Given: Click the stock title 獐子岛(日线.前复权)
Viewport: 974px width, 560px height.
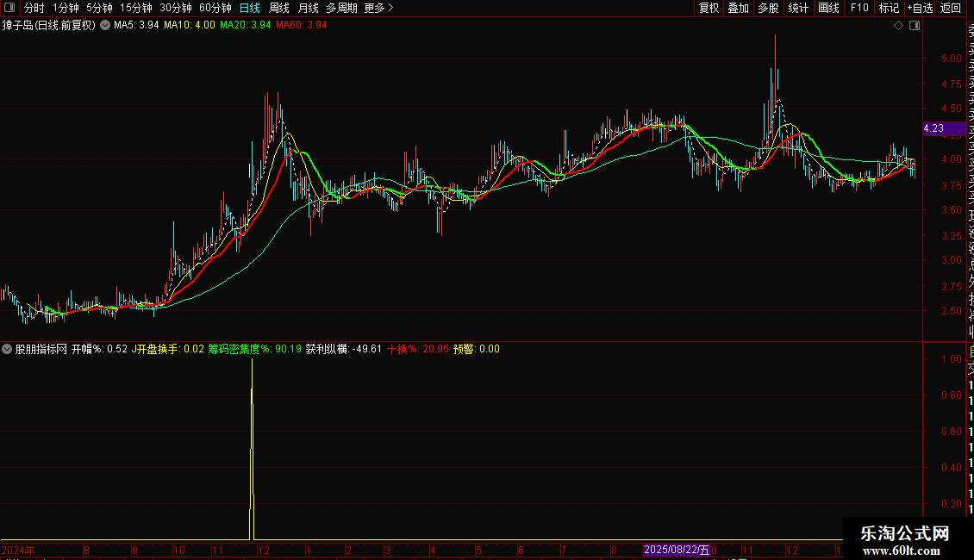Looking at the screenshot, I should pyautogui.click(x=49, y=25).
